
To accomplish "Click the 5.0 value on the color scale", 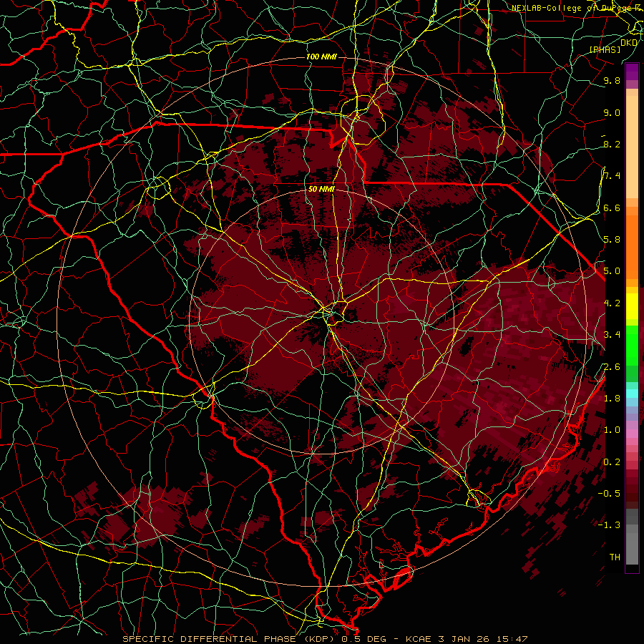I will tap(612, 271).
